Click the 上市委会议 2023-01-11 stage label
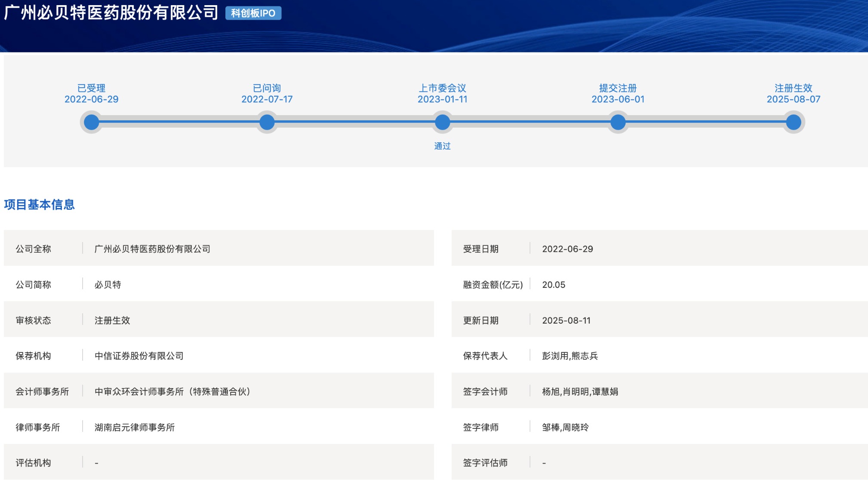Screen dimensions: 868x480 [442, 94]
